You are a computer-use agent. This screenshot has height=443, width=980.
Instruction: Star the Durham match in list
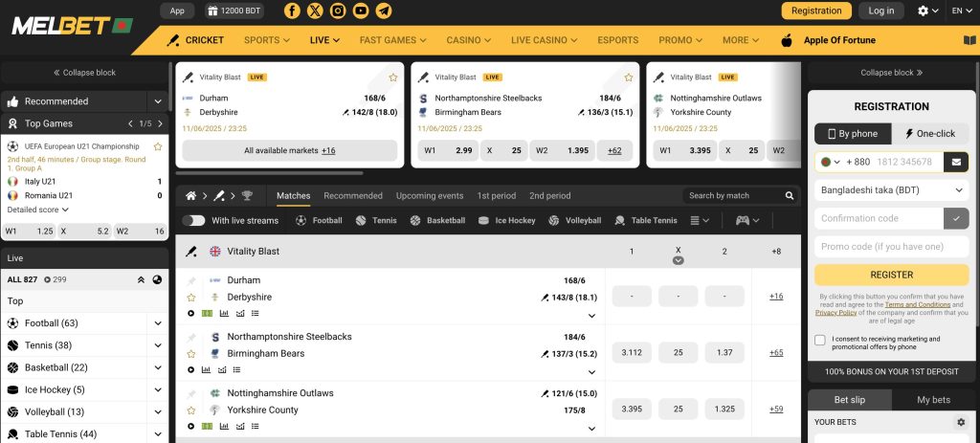pos(191,298)
